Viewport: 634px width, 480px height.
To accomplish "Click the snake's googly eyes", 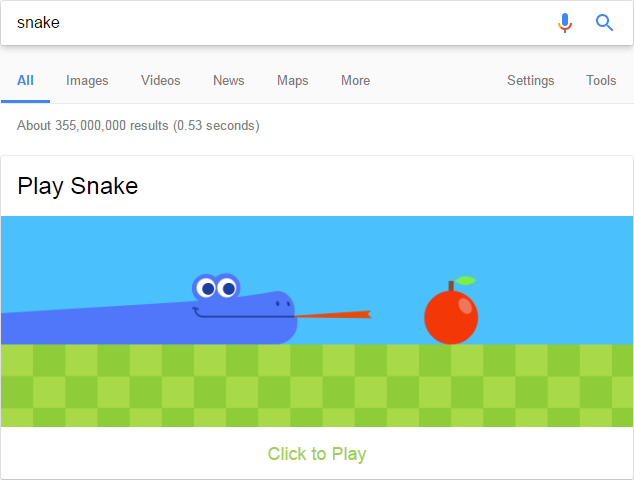I will pyautogui.click(x=216, y=288).
